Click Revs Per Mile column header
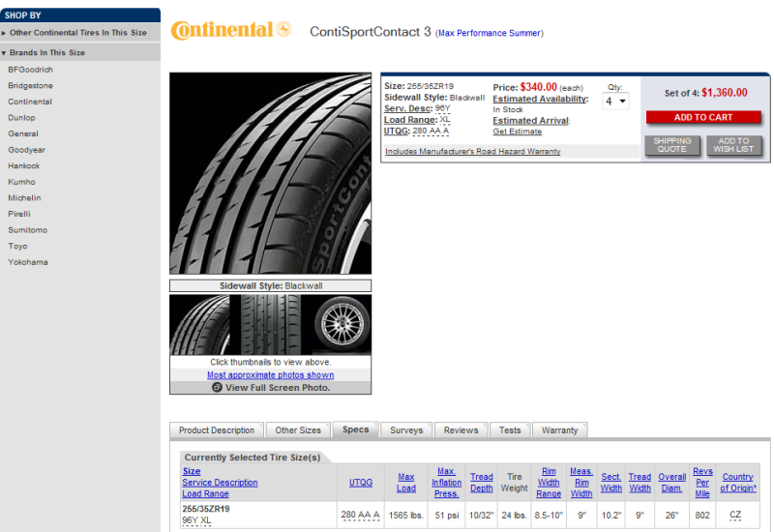This screenshot has height=532, width=774. pos(702,483)
